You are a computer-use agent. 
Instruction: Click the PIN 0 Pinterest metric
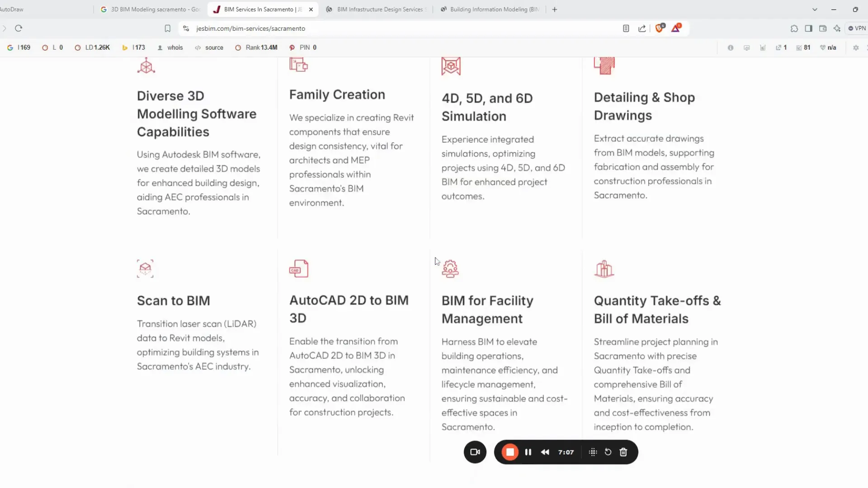tap(303, 47)
